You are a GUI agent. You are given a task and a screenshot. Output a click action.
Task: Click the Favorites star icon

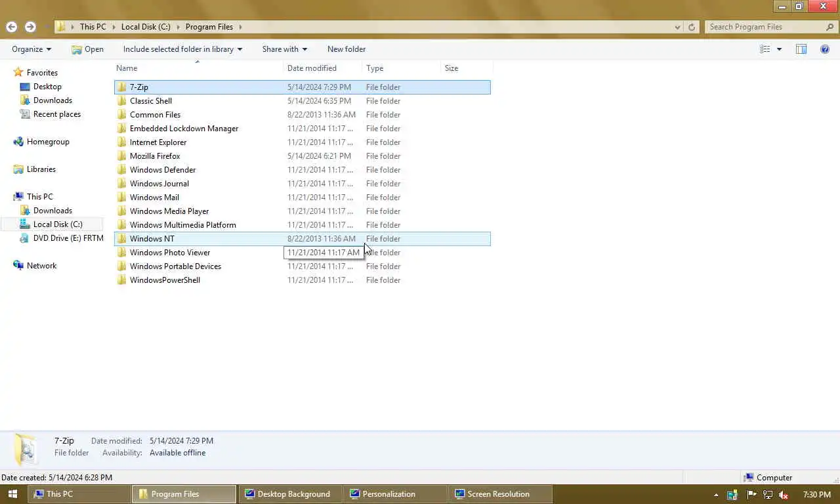click(18, 72)
